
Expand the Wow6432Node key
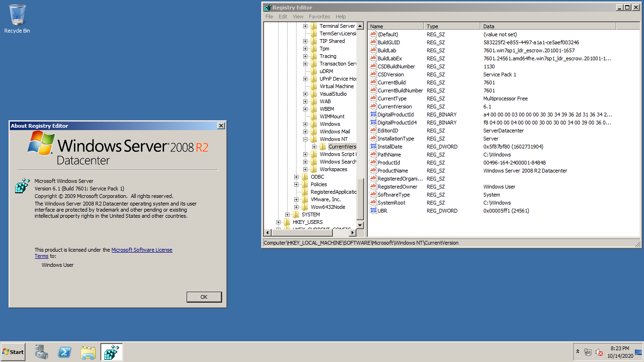(x=297, y=207)
